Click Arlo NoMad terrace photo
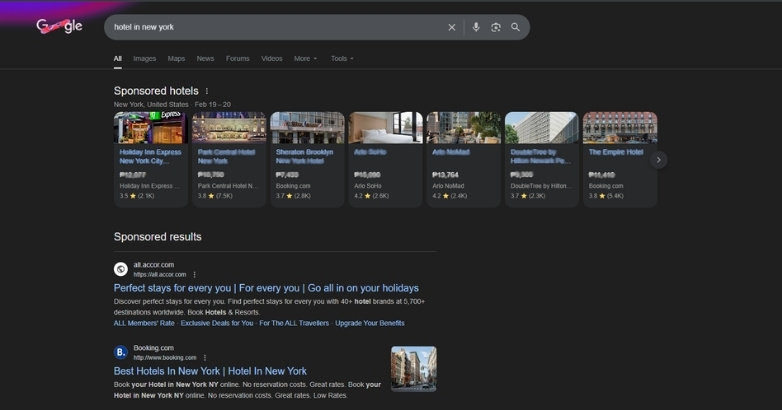The height and width of the screenshot is (410, 782). [x=464, y=128]
